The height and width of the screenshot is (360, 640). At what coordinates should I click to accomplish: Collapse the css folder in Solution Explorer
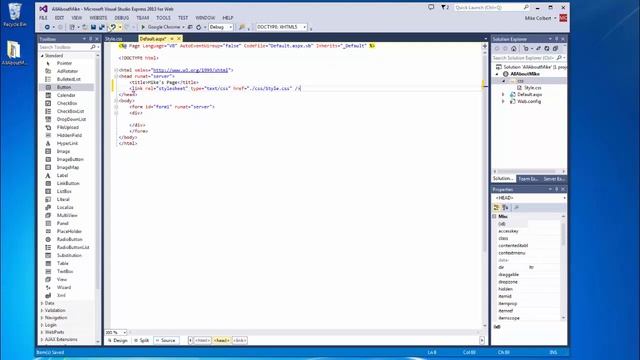pos(503,81)
